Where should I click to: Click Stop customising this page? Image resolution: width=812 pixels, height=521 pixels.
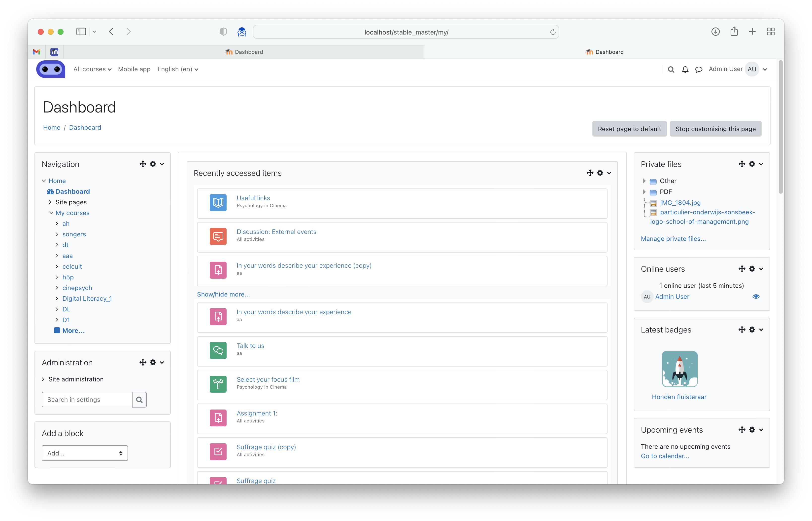coord(715,129)
